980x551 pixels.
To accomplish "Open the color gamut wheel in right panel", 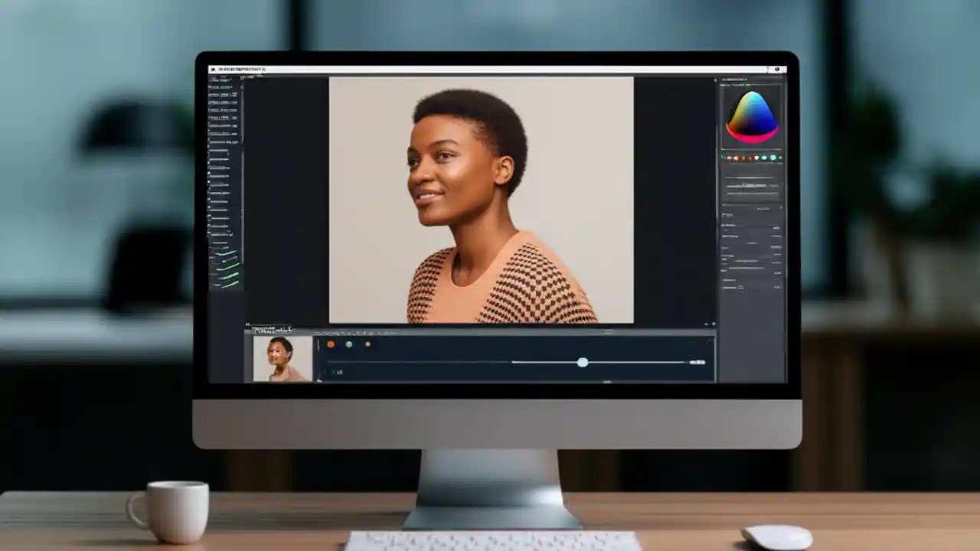I will click(754, 119).
